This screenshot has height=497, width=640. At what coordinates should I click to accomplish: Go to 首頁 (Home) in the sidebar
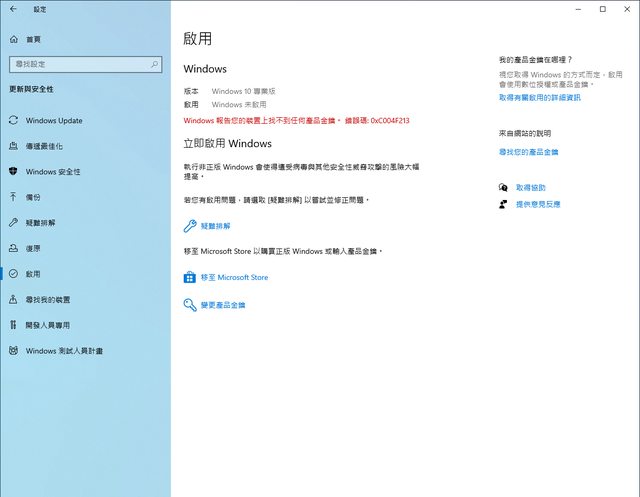34,39
